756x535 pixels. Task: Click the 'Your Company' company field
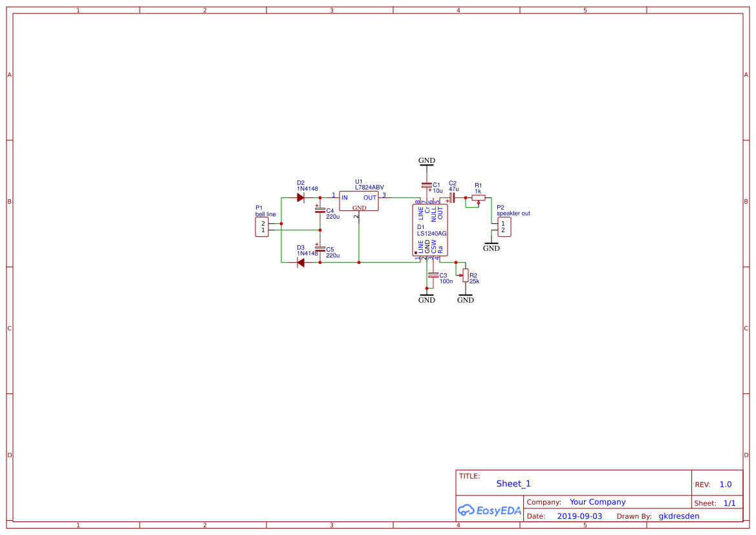click(598, 502)
